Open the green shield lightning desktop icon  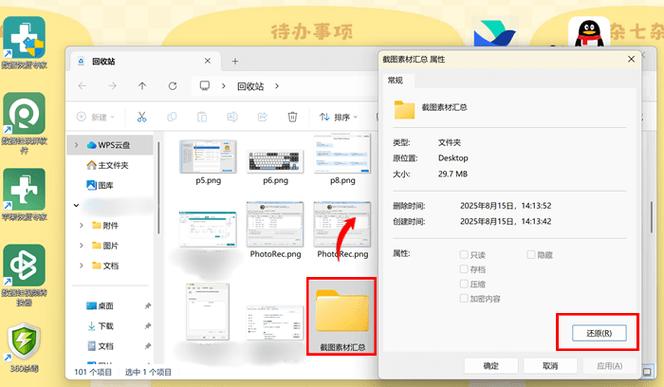point(24,342)
